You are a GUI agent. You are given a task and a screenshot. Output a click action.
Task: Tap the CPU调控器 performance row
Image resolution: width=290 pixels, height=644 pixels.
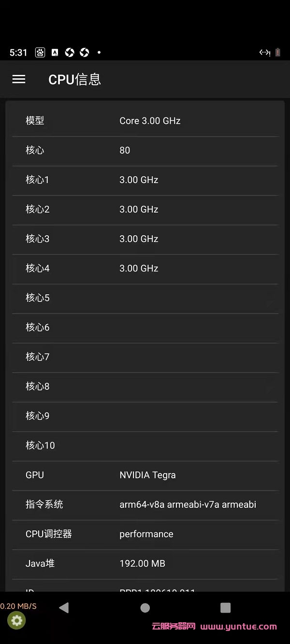point(145,534)
